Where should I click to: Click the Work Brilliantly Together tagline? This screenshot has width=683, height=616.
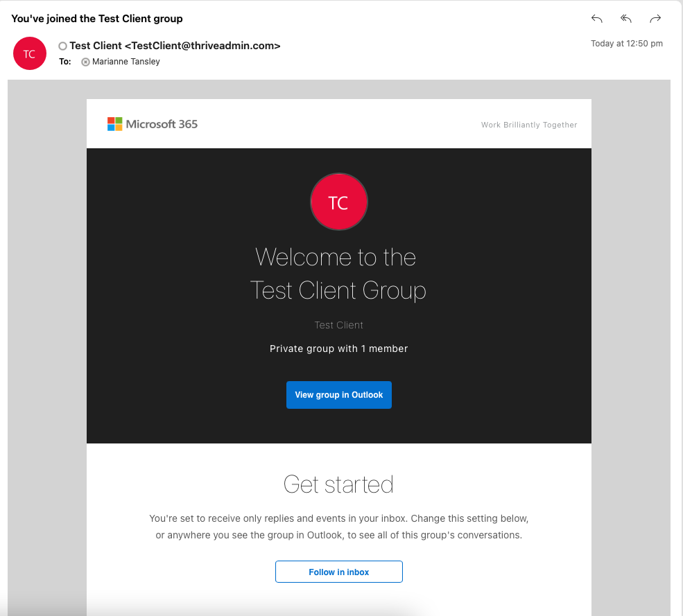529,125
